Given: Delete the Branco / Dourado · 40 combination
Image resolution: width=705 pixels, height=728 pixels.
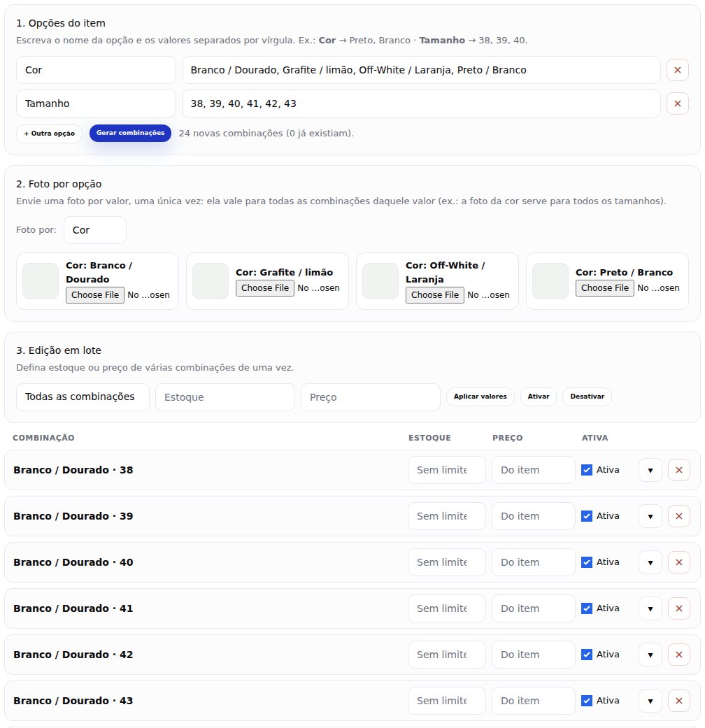Looking at the screenshot, I should coord(678,562).
